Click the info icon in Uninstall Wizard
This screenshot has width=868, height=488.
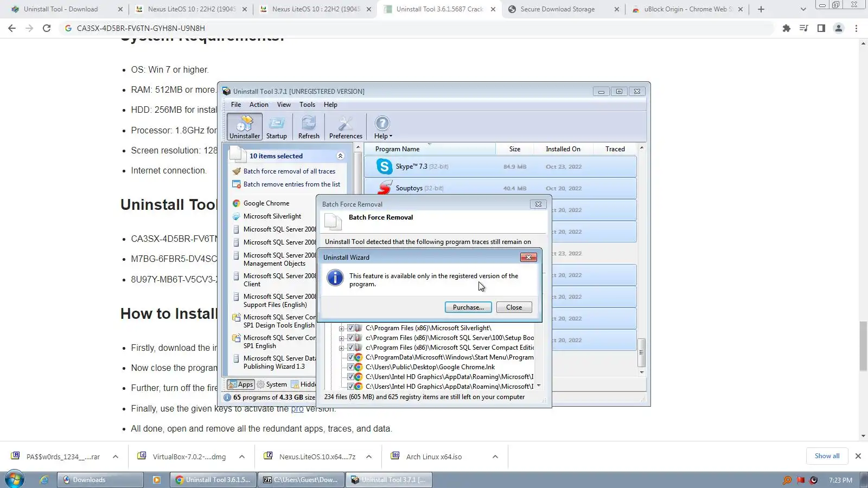click(x=335, y=278)
